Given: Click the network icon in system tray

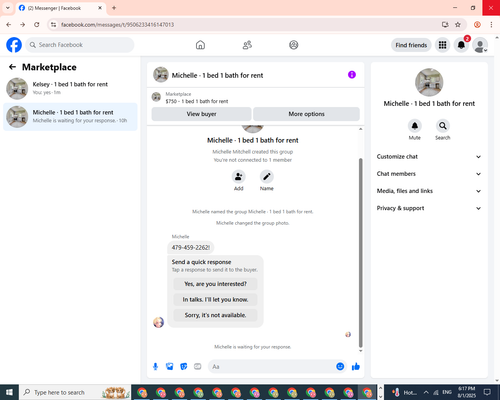Looking at the screenshot, I should pos(436,392).
